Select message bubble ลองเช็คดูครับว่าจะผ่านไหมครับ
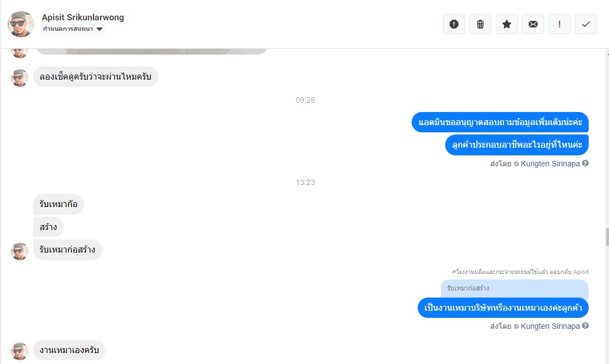 [96, 76]
